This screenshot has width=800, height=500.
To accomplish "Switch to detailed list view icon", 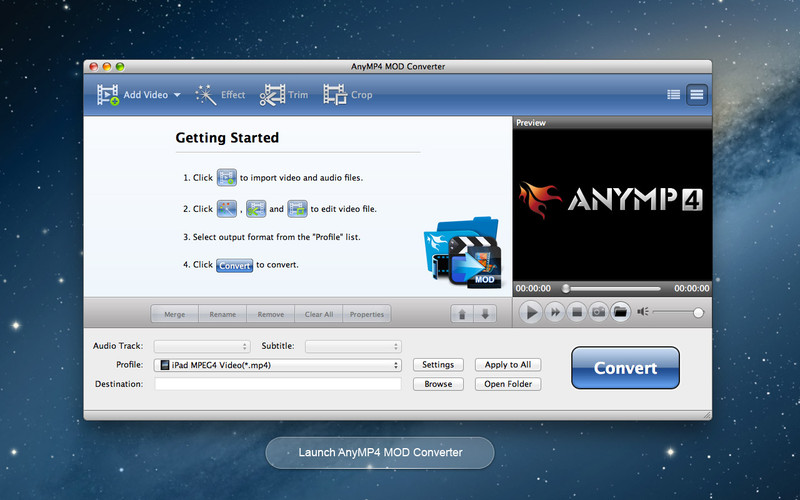I will 673,94.
